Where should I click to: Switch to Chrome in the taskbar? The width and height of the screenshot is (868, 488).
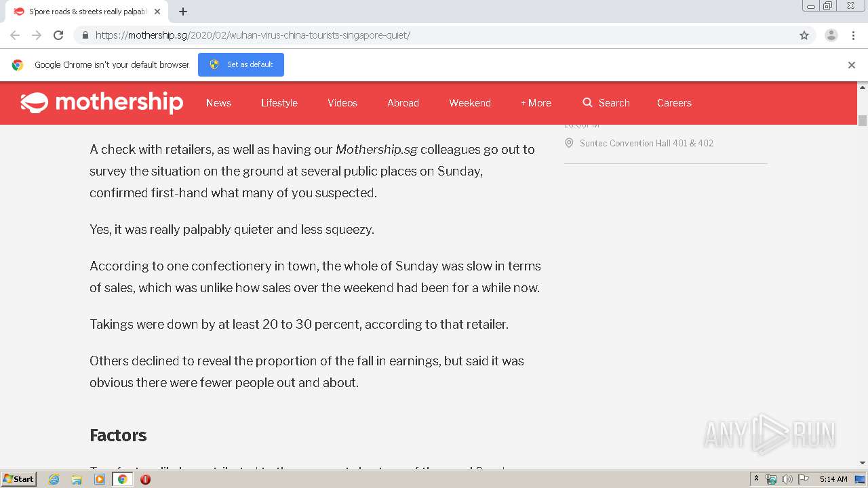tap(122, 479)
